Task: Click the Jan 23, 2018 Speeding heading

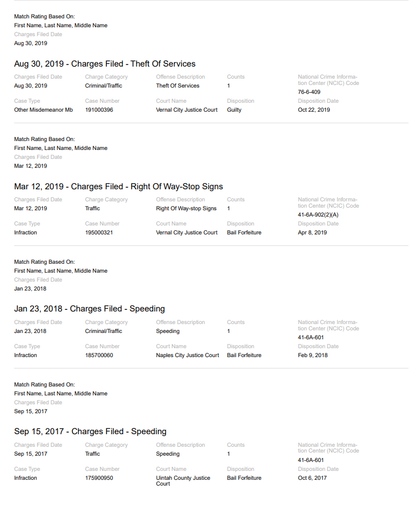Action: pos(90,309)
